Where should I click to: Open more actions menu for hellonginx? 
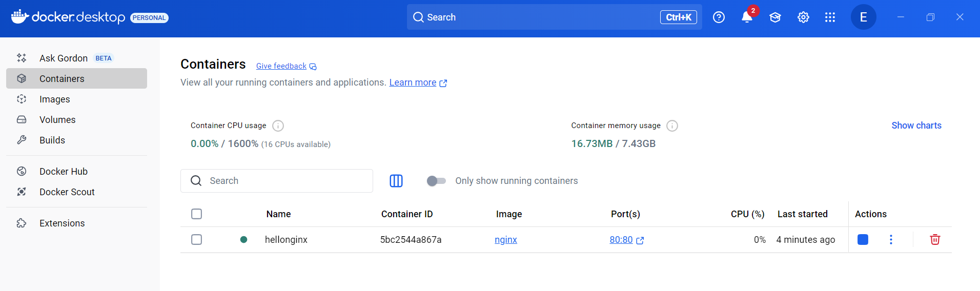tap(891, 240)
